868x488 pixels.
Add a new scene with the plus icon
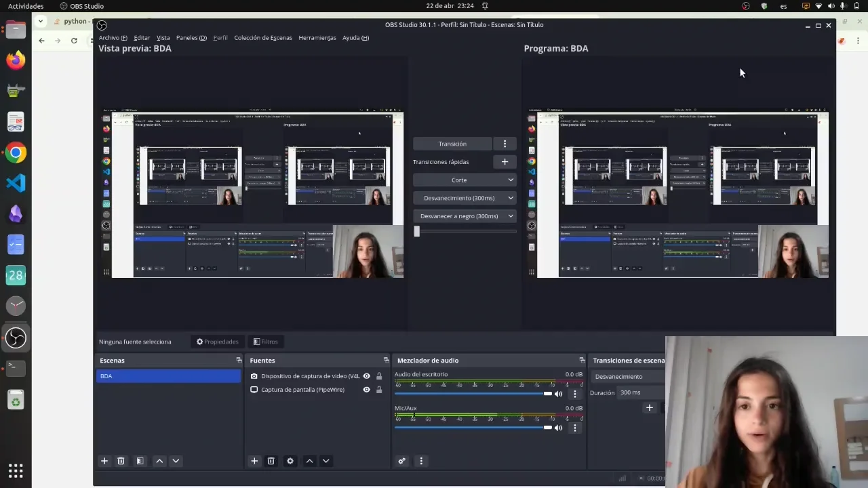click(104, 461)
